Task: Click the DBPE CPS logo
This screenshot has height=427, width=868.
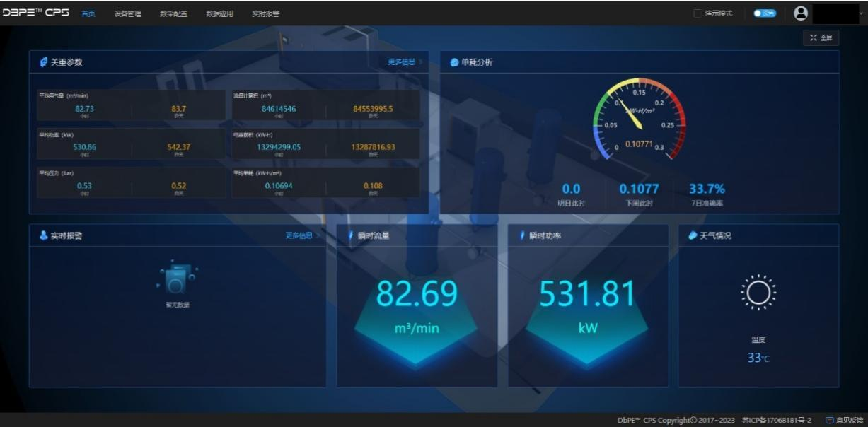Action: 35,13
